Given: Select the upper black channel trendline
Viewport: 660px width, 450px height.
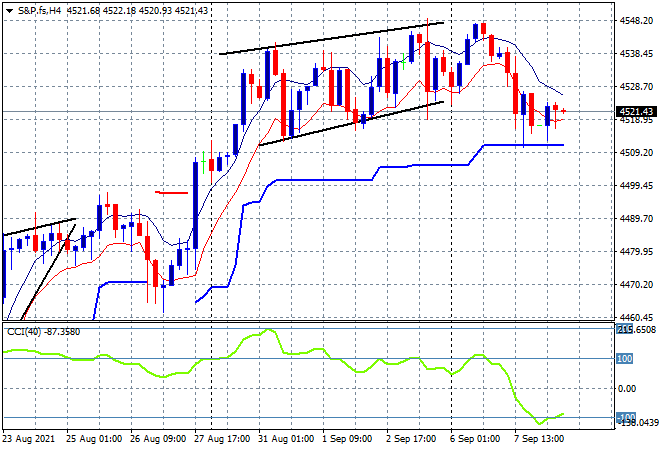Looking at the screenshot, I should coord(331,38).
